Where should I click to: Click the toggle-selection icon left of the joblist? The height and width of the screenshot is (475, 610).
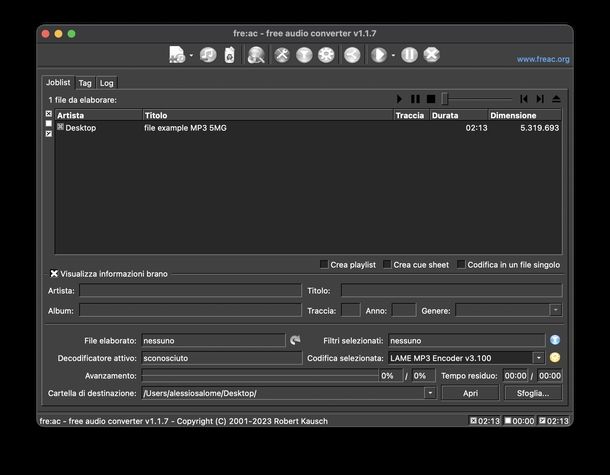(49, 133)
